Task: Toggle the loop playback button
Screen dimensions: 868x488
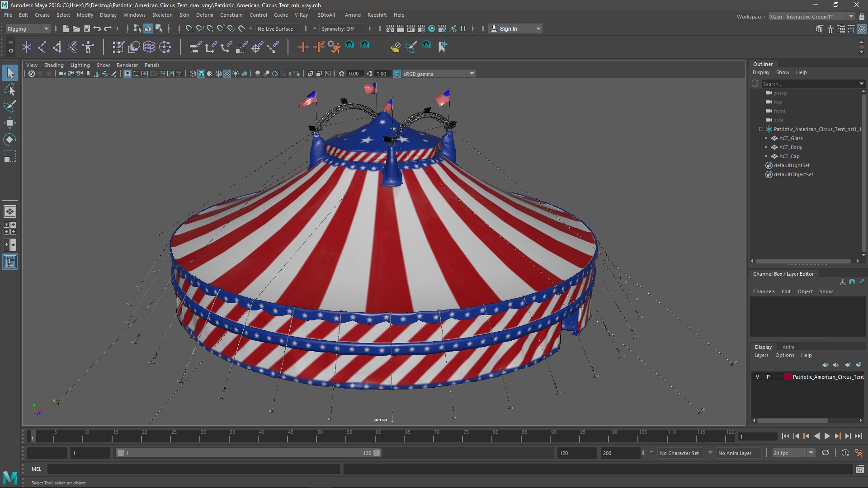Action: pos(826,453)
